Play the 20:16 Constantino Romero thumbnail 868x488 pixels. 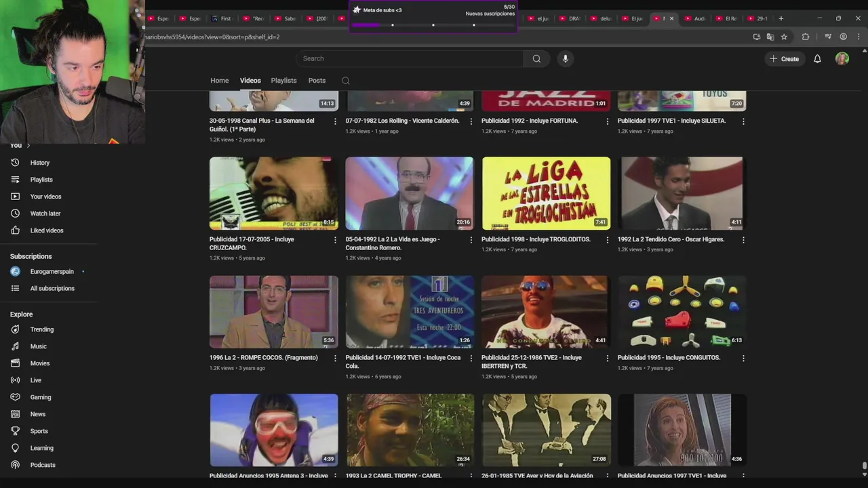pos(410,194)
